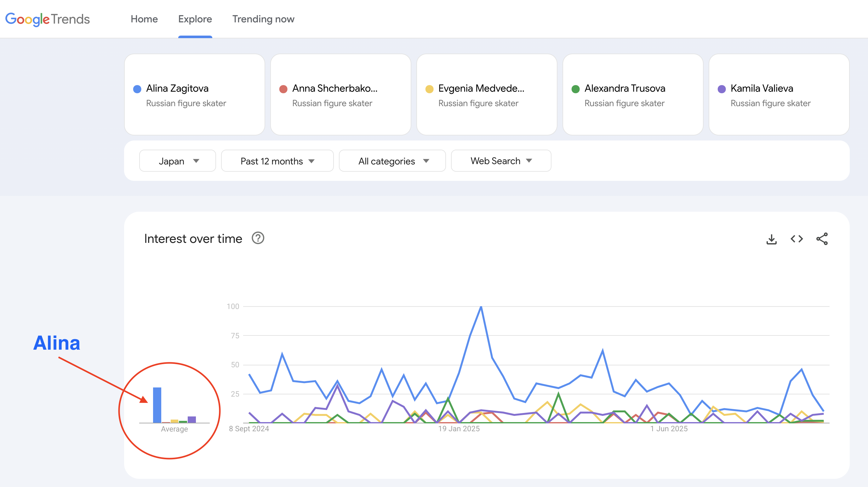Click the help icon next to Interest over time
Image resolution: width=868 pixels, height=487 pixels.
[258, 238]
